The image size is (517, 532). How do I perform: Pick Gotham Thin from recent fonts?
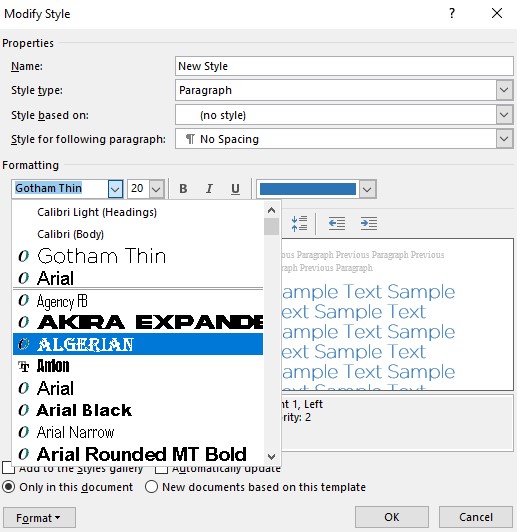[137, 256]
